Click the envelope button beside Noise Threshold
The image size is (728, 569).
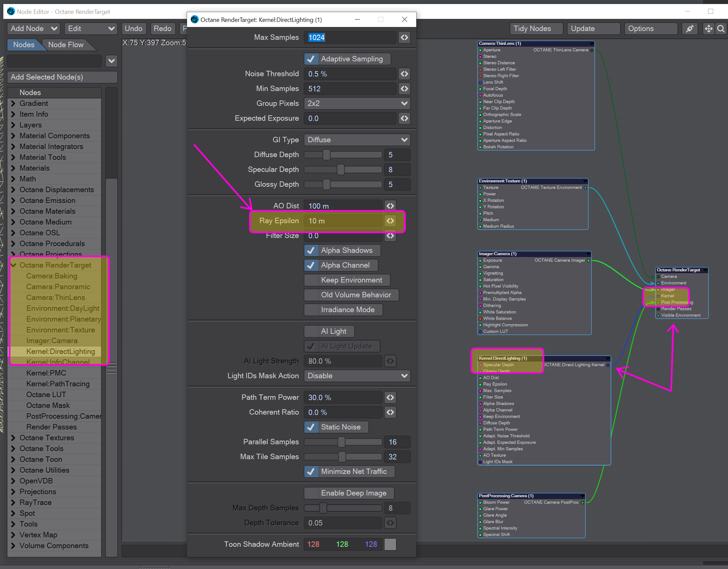pos(404,74)
